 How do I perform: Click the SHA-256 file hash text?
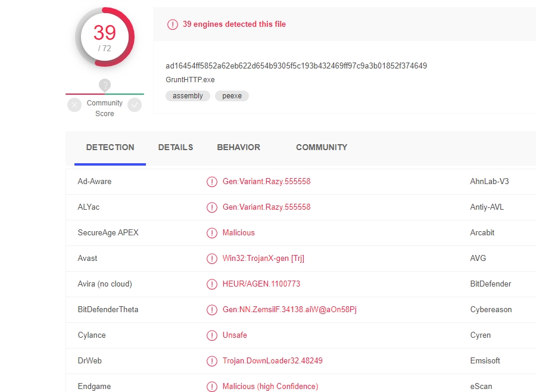[x=296, y=66]
